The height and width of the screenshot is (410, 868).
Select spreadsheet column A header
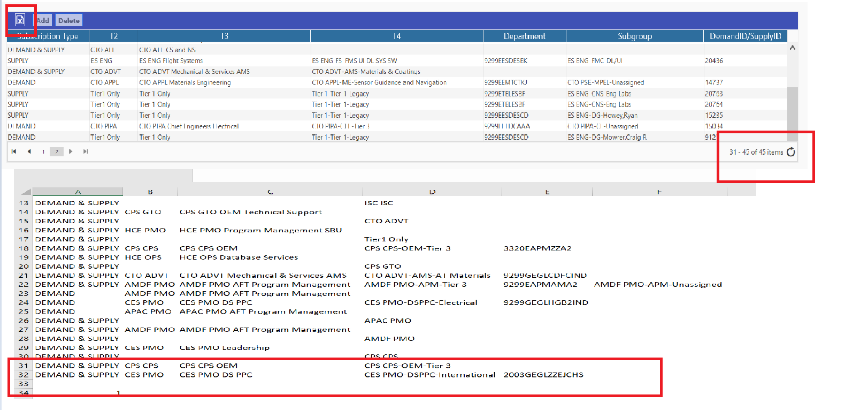click(78, 192)
